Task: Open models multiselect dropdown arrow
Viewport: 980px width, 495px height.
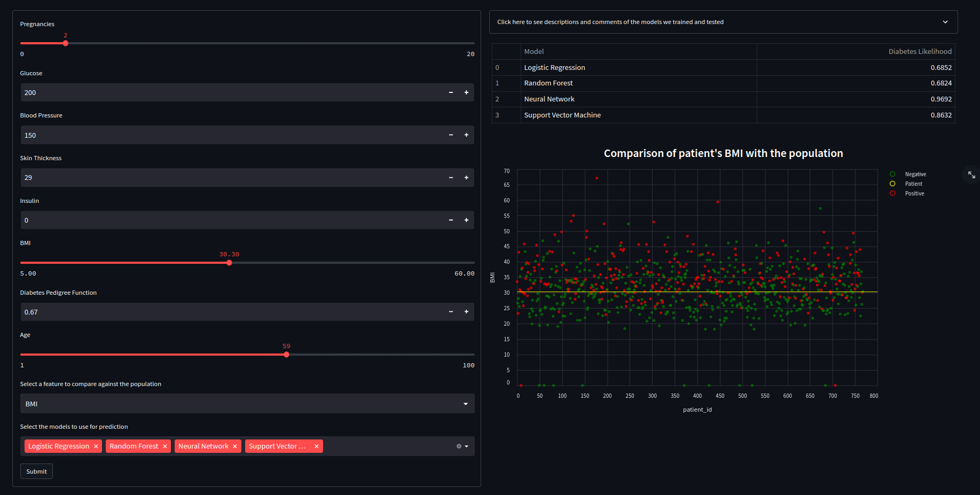Action: (x=467, y=446)
